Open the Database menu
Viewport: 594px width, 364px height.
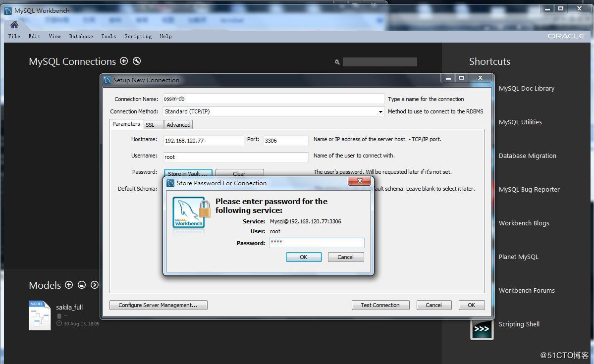point(81,36)
